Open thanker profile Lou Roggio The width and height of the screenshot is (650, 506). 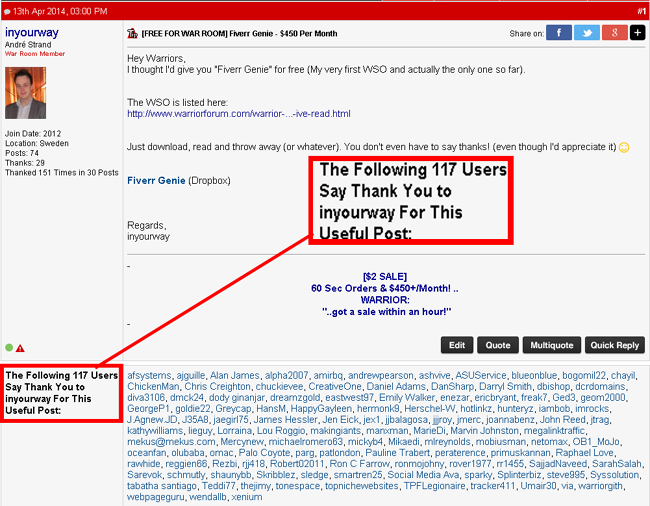click(x=281, y=431)
